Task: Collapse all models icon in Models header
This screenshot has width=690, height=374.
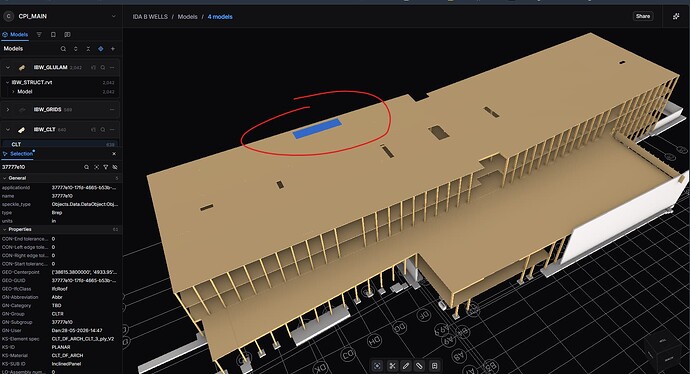Action: (88, 49)
